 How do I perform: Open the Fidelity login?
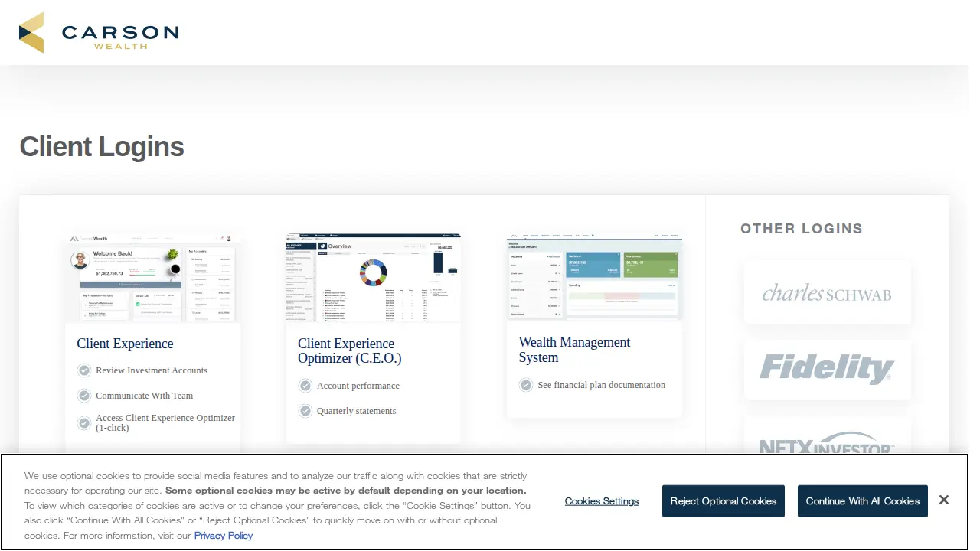coord(828,369)
